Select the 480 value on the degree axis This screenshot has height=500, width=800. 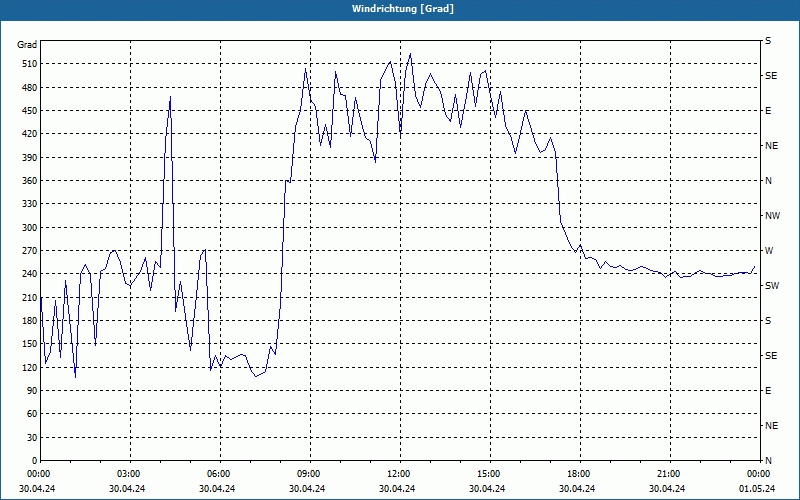(x=29, y=88)
